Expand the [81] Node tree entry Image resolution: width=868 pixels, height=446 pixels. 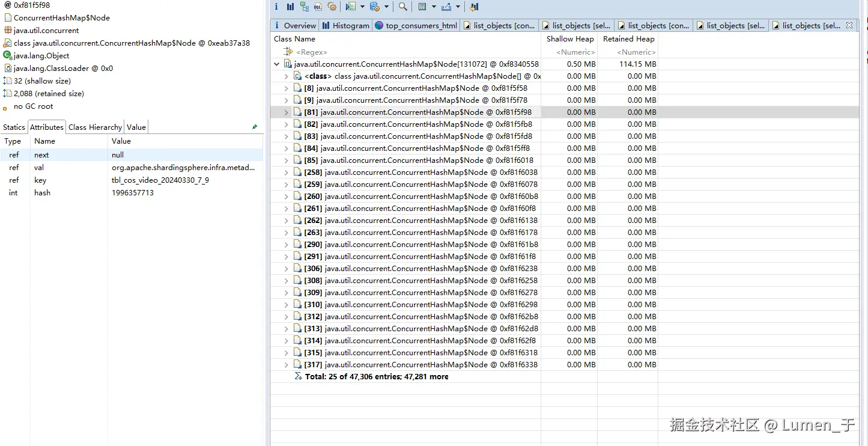click(287, 112)
